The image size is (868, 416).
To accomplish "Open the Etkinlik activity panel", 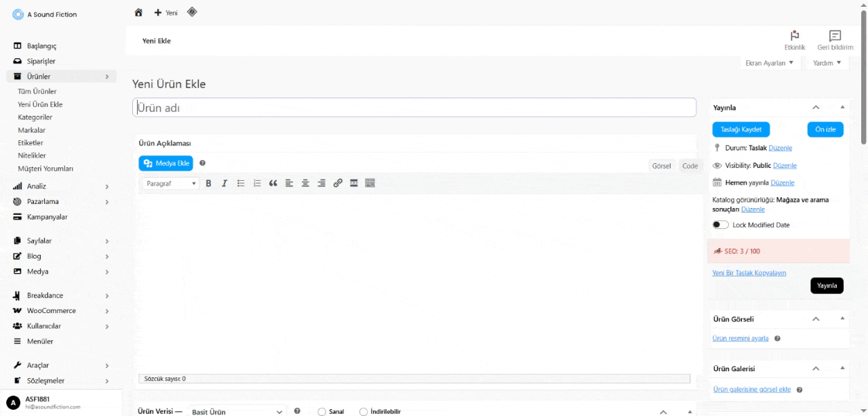I will (x=794, y=40).
